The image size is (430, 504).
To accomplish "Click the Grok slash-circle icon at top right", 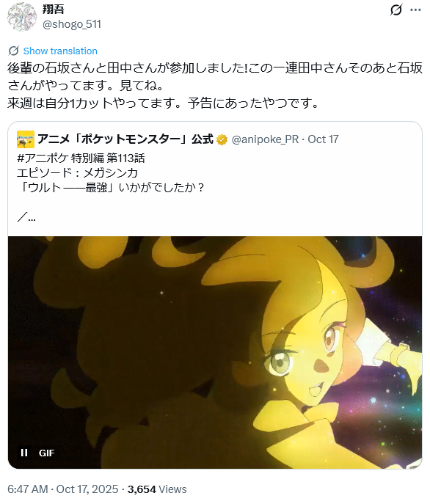I will pyautogui.click(x=396, y=10).
